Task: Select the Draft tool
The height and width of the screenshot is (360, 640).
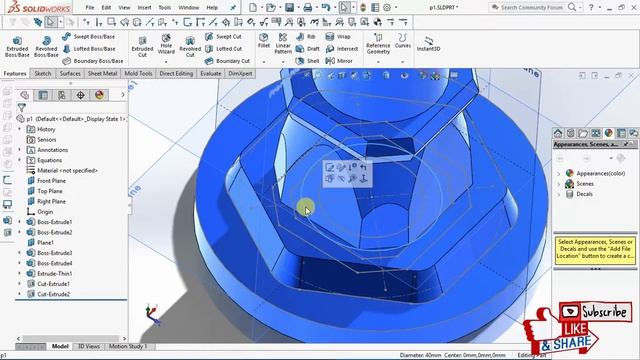Action: click(x=307, y=49)
